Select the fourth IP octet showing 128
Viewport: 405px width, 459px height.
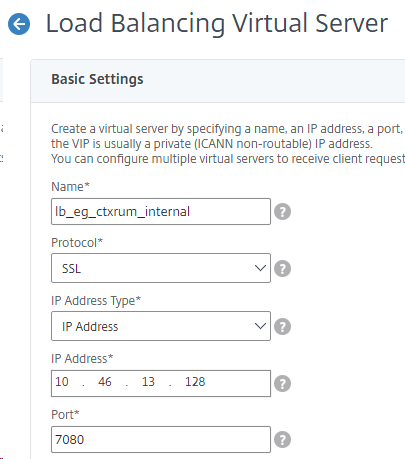pos(195,382)
